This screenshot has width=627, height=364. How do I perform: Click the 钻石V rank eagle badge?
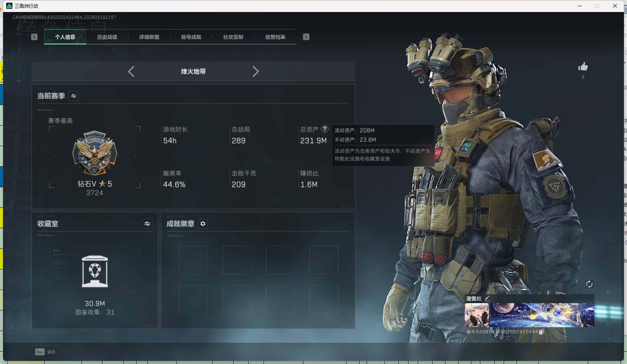[95, 154]
